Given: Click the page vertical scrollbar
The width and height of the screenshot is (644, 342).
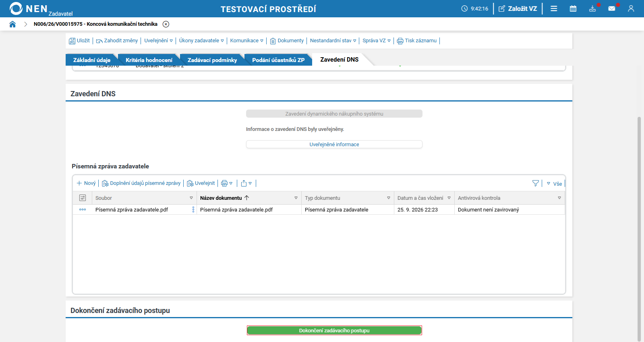Looking at the screenshot, I should [639, 229].
